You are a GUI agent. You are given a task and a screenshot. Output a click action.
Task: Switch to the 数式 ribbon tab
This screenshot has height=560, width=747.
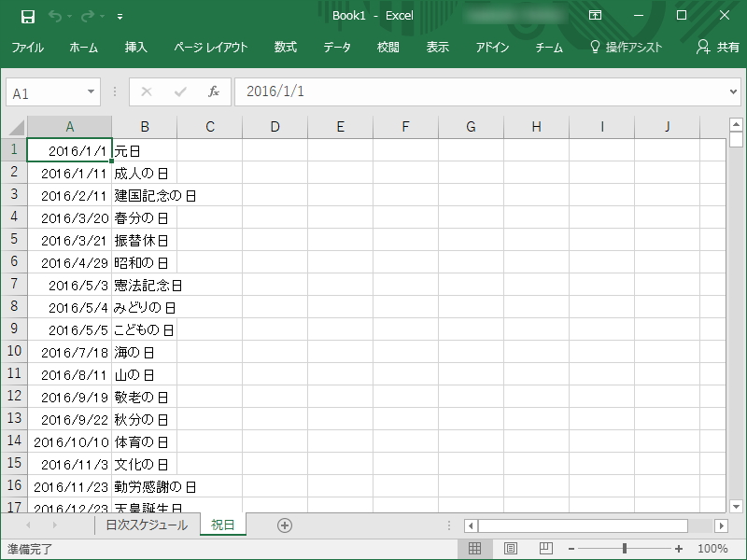coord(286,48)
